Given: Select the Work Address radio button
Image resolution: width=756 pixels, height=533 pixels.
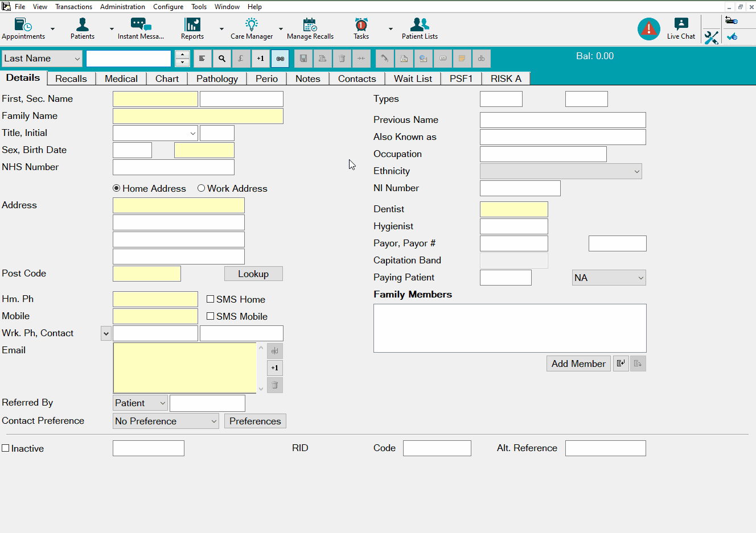Looking at the screenshot, I should pyautogui.click(x=201, y=188).
